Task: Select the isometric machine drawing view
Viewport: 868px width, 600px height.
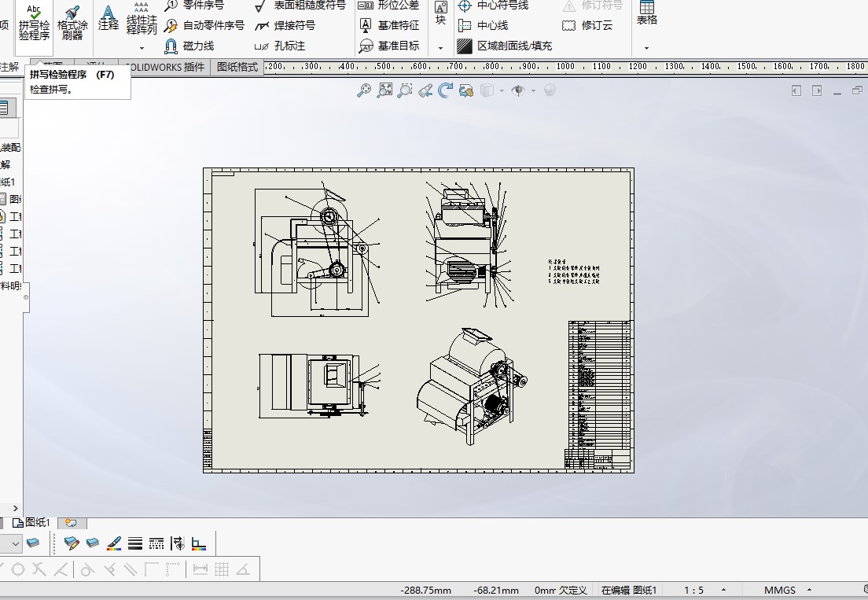Action: [x=471, y=386]
